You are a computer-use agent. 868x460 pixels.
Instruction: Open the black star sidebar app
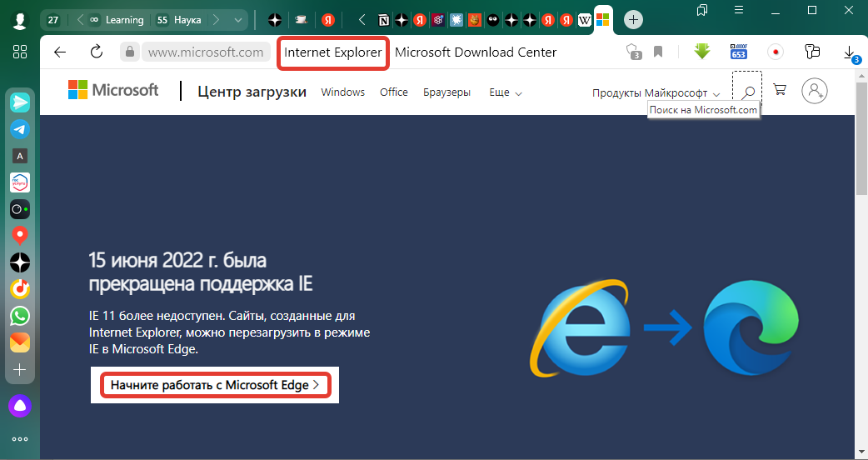[x=20, y=262]
